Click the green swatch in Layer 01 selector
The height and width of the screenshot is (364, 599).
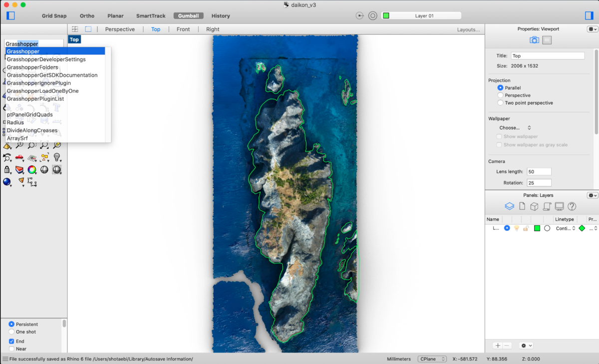pyautogui.click(x=386, y=15)
